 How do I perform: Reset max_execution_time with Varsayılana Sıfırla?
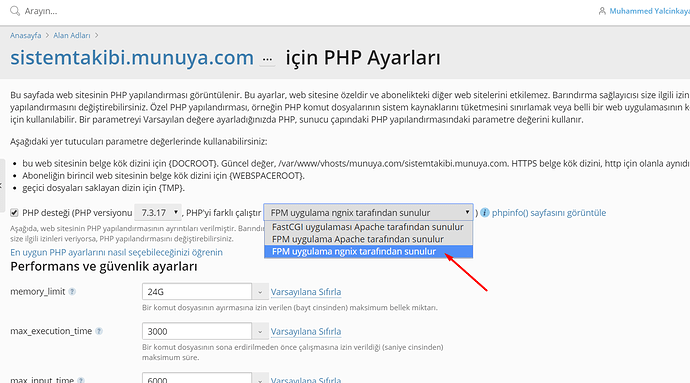tap(306, 331)
